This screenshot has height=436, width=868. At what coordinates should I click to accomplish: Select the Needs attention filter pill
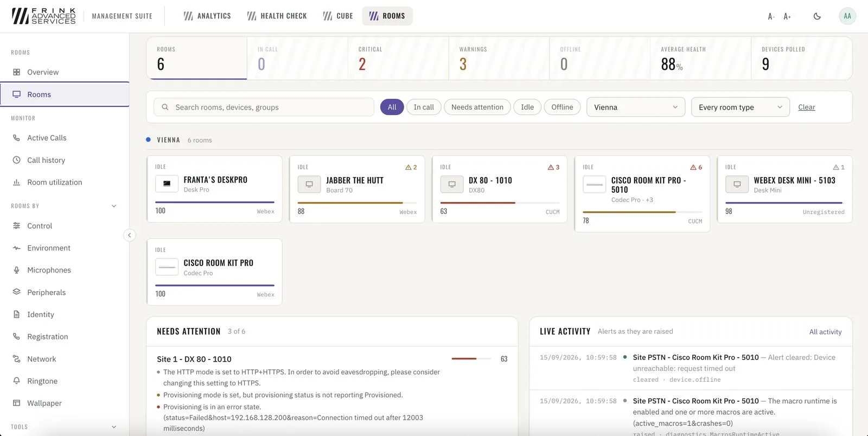point(477,107)
